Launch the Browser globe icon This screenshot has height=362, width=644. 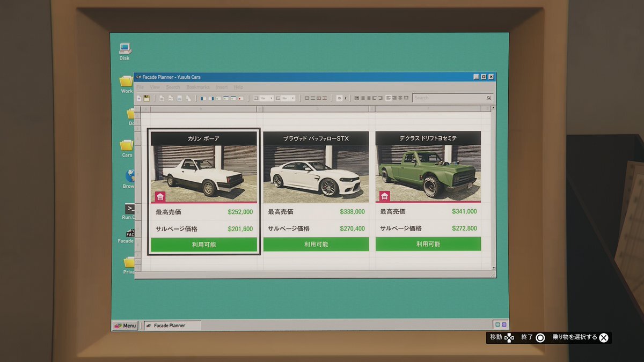tap(129, 179)
